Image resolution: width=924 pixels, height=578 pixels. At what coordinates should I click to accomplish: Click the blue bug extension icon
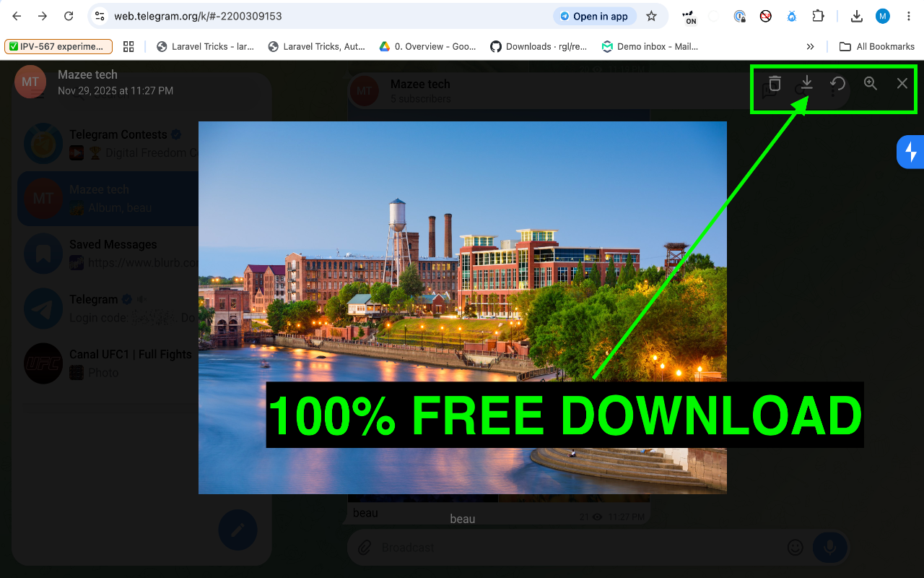pos(792,16)
